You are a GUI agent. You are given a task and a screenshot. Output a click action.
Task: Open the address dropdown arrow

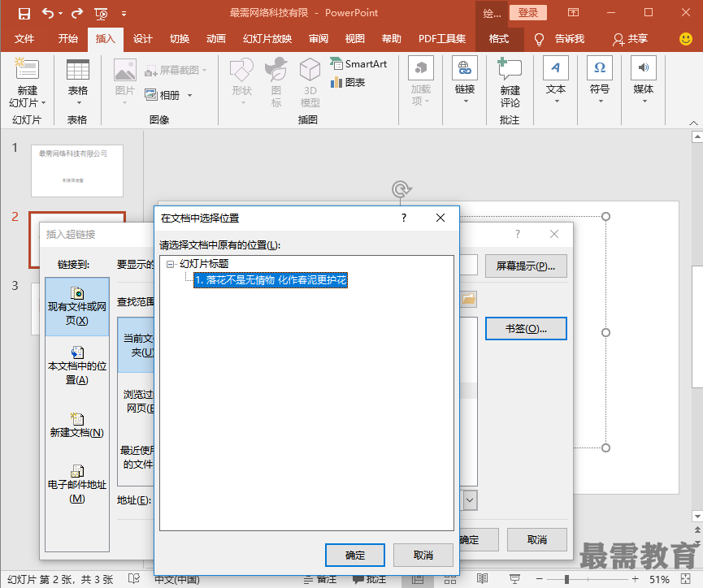[470, 500]
